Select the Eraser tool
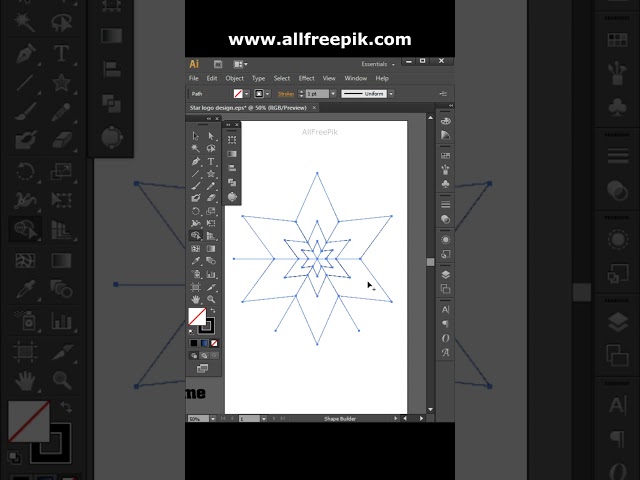640x480 pixels. (211, 198)
